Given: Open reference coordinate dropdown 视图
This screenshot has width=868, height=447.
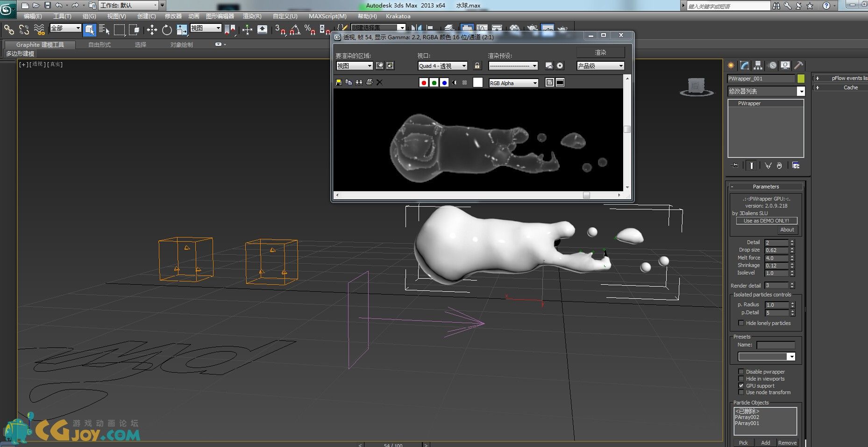Looking at the screenshot, I should 206,28.
